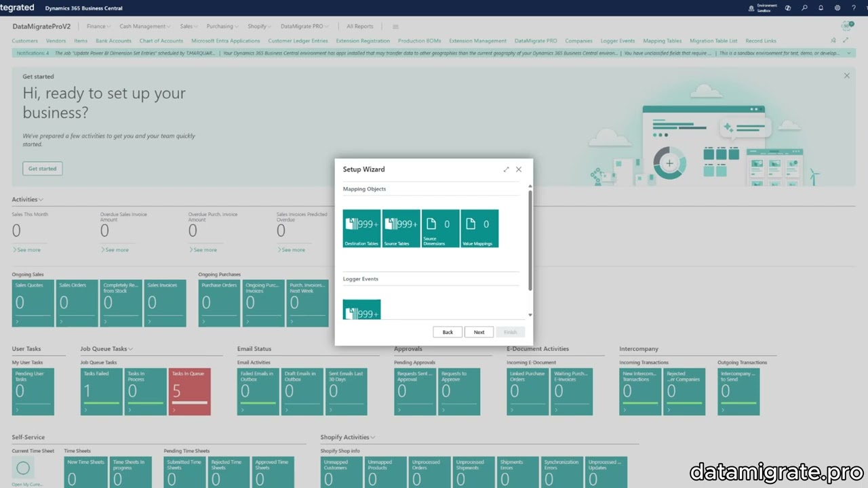Open the Failed Emails in Outbox tile
868x488 pixels.
point(258,392)
